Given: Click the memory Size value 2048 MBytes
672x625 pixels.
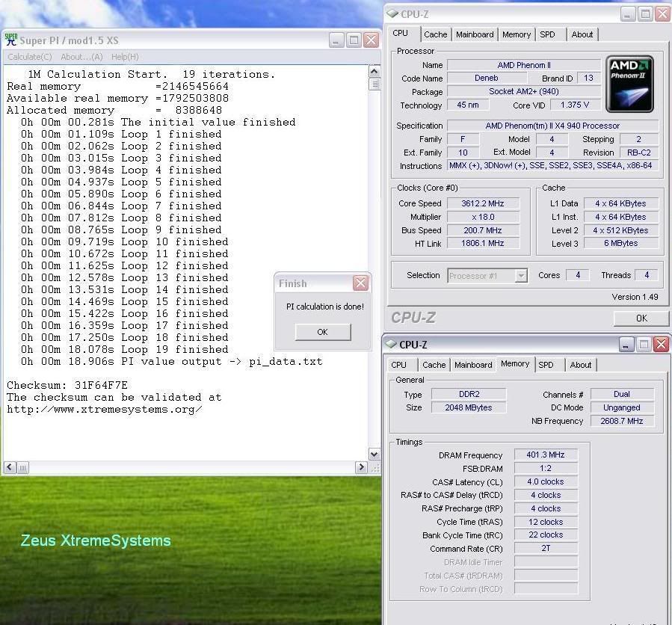Looking at the screenshot, I should [469, 407].
